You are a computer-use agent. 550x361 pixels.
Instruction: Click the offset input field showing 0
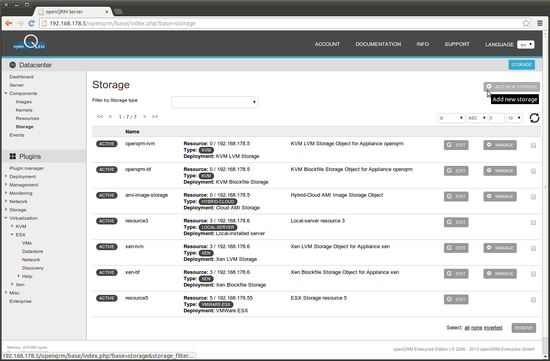tap(496, 118)
